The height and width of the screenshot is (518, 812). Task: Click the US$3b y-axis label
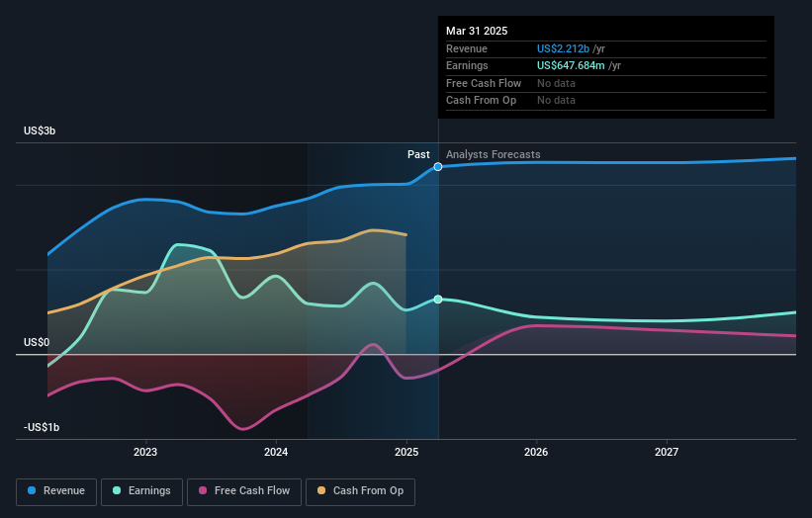(x=40, y=130)
